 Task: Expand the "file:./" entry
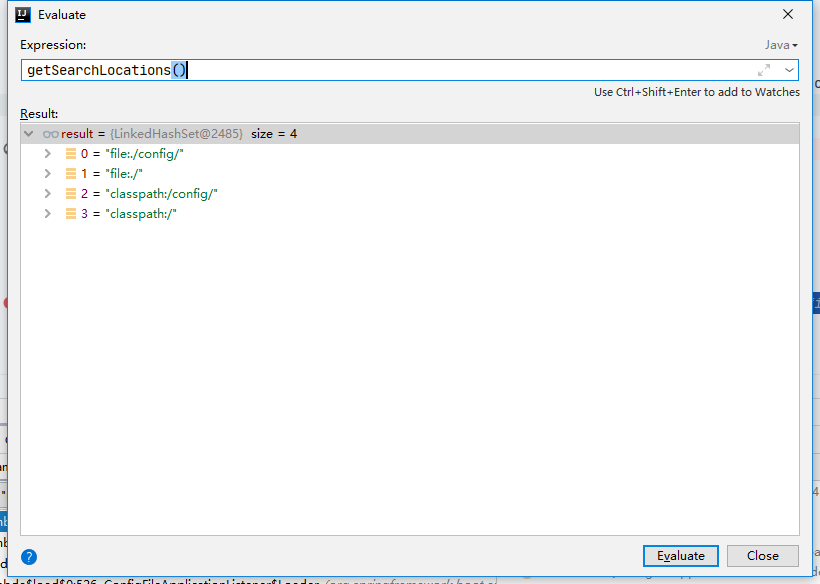47,174
